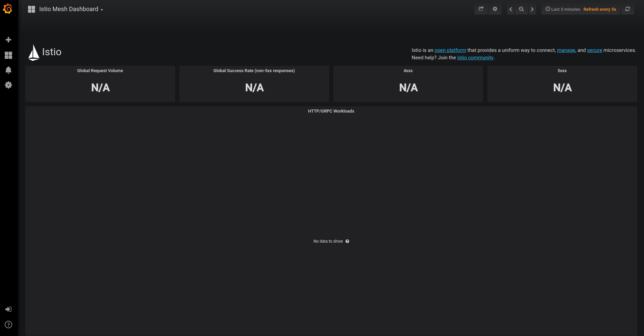Click the Share dashboard icon

pyautogui.click(x=481, y=9)
